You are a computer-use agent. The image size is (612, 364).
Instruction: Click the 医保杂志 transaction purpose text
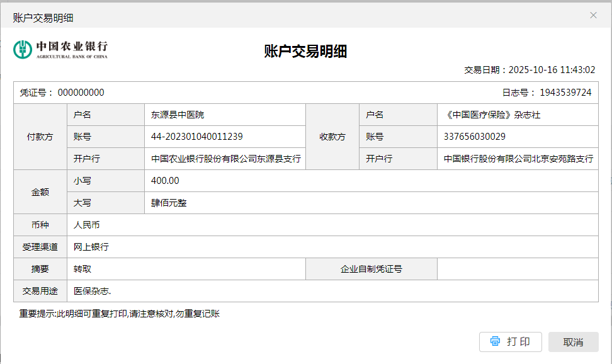(92, 291)
